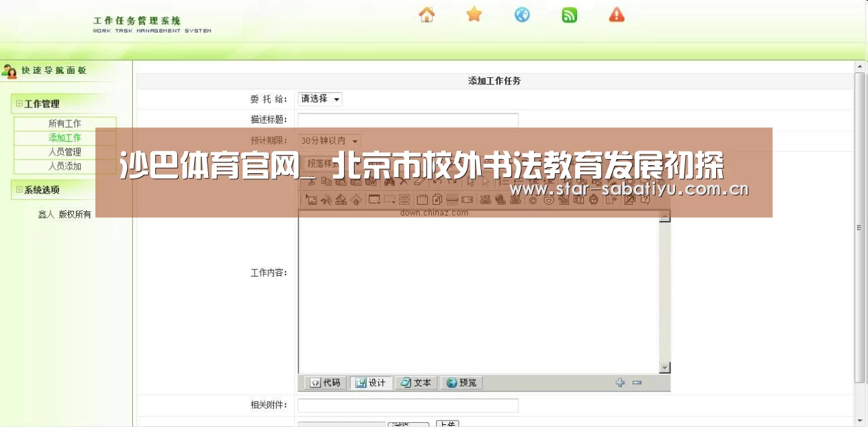
Task: Click the blue globe icon in header
Action: point(522,15)
